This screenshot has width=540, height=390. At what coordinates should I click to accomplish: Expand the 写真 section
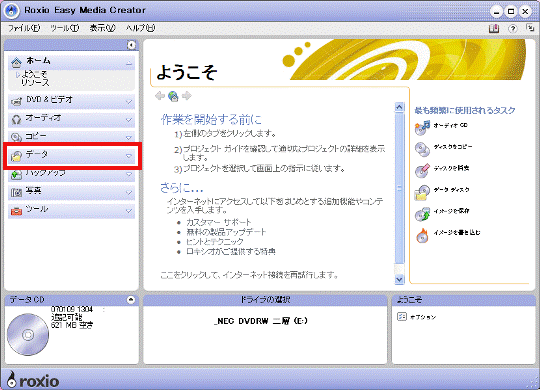(x=129, y=193)
